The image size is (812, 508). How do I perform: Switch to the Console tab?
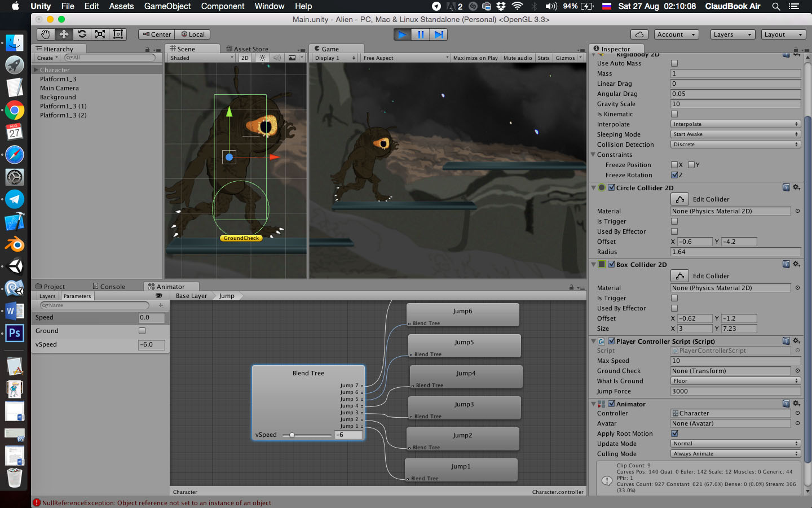109,287
